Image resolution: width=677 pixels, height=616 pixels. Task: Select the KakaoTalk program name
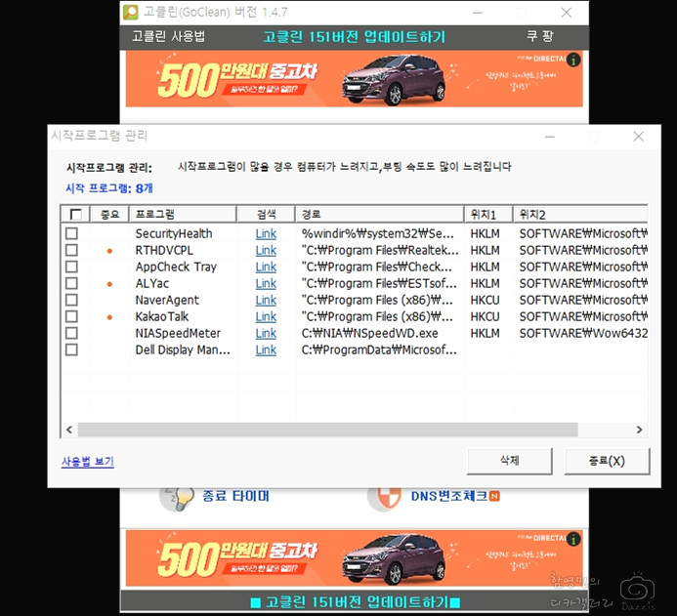click(x=162, y=316)
